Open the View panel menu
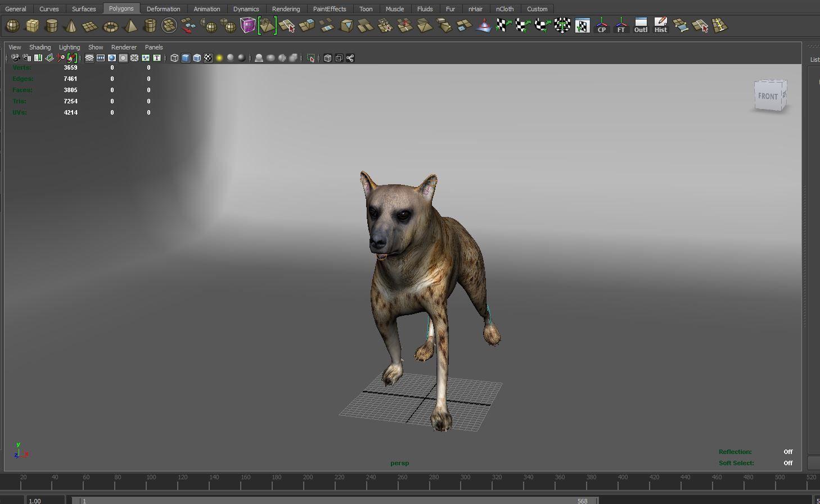The image size is (820, 504). (15, 47)
